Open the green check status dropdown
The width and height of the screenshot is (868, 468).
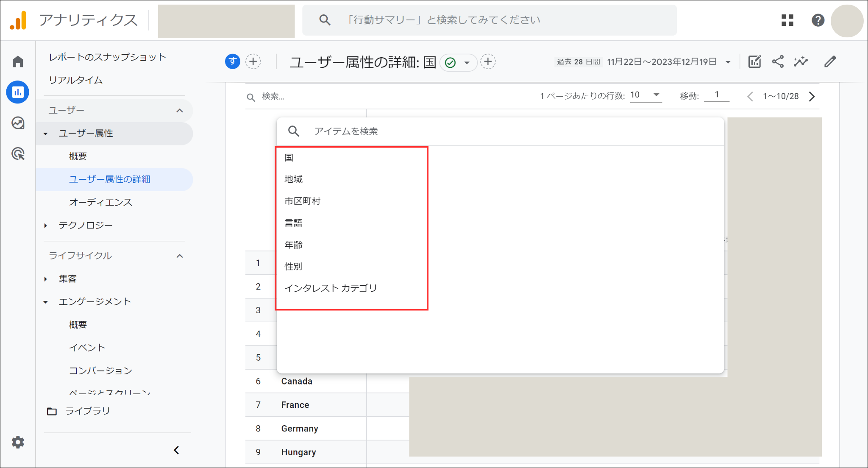pyautogui.click(x=459, y=63)
